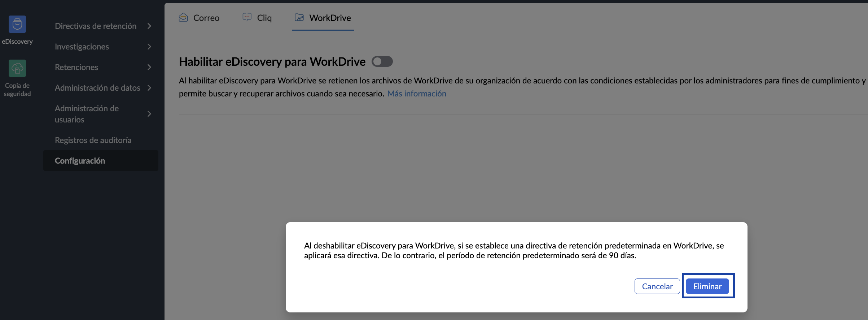Expand the Administración de usuarios chevron
The width and height of the screenshot is (868, 320).
tap(149, 114)
